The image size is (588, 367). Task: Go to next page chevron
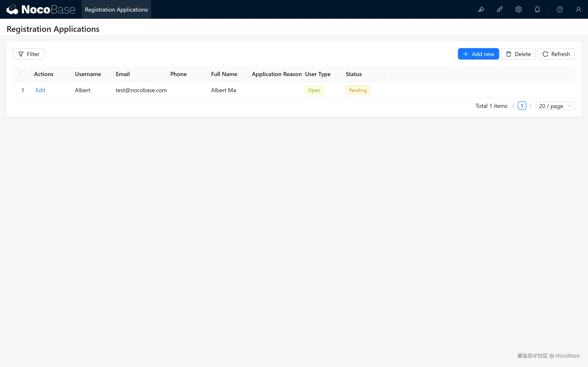pyautogui.click(x=531, y=106)
